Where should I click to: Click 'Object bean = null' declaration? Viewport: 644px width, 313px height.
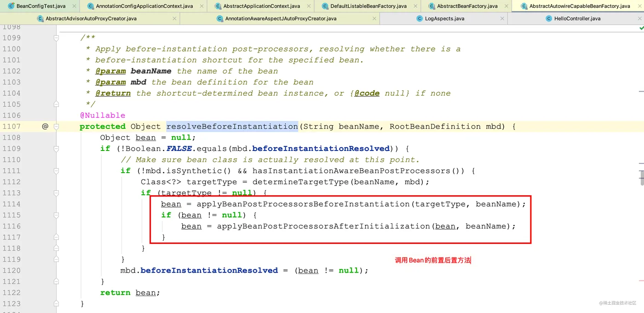pyautogui.click(x=148, y=137)
